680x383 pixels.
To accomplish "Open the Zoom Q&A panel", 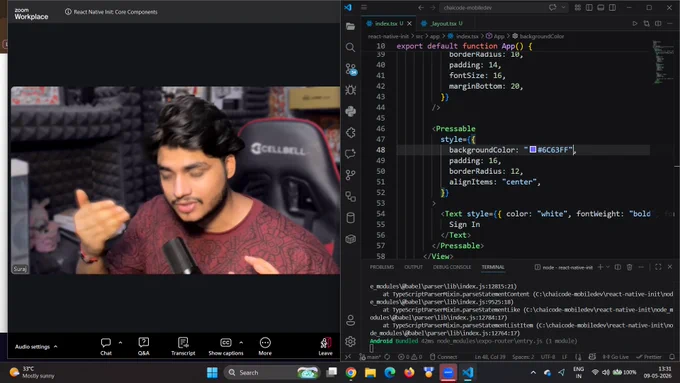I will point(144,347).
